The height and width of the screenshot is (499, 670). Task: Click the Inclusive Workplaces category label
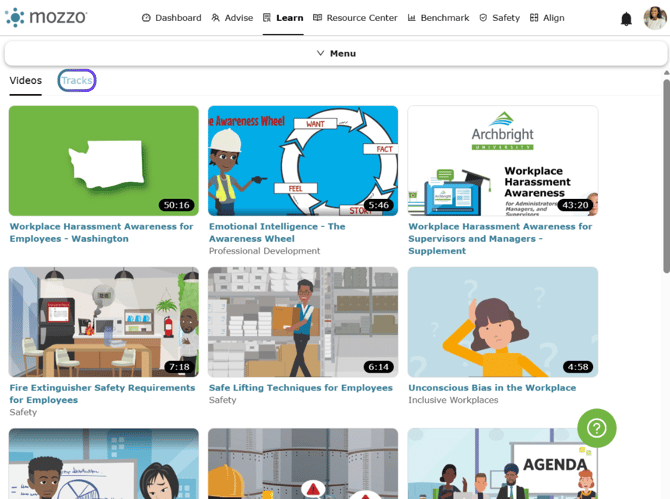(x=453, y=400)
